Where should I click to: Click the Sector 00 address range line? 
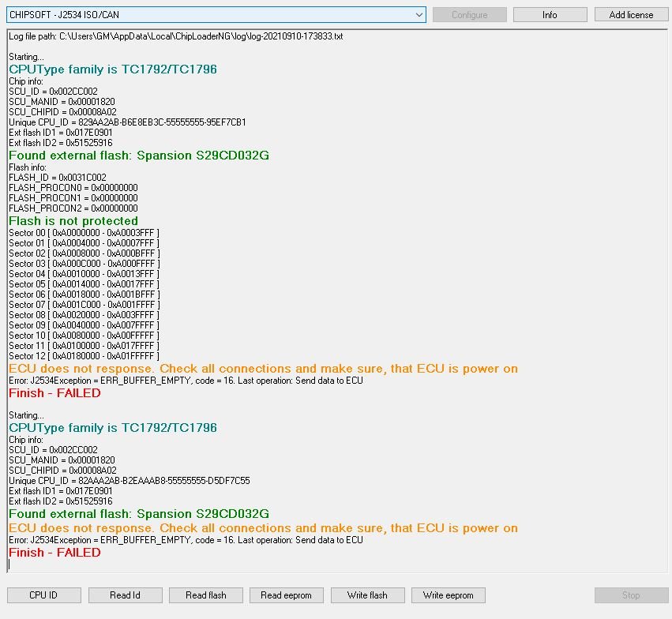(x=84, y=233)
